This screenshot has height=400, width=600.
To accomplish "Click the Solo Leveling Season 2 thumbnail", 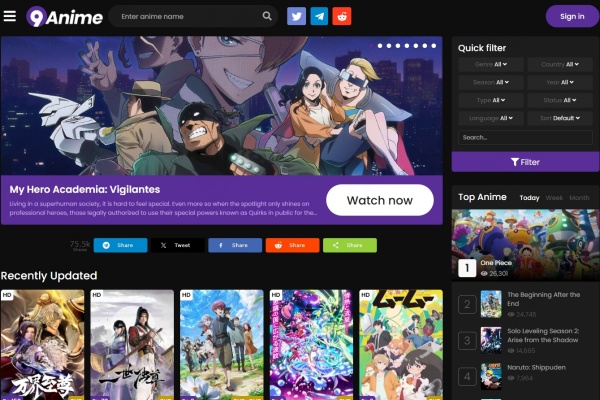I will 491,340.
